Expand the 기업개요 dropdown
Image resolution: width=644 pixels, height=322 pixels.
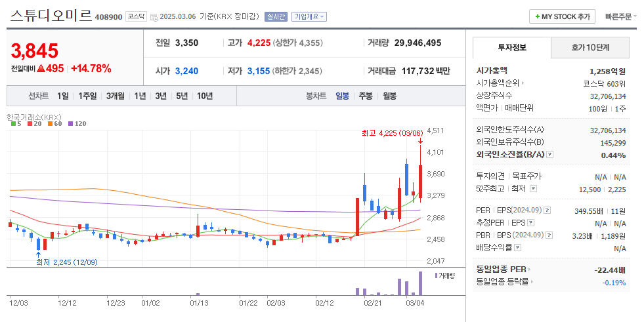pyautogui.click(x=309, y=17)
